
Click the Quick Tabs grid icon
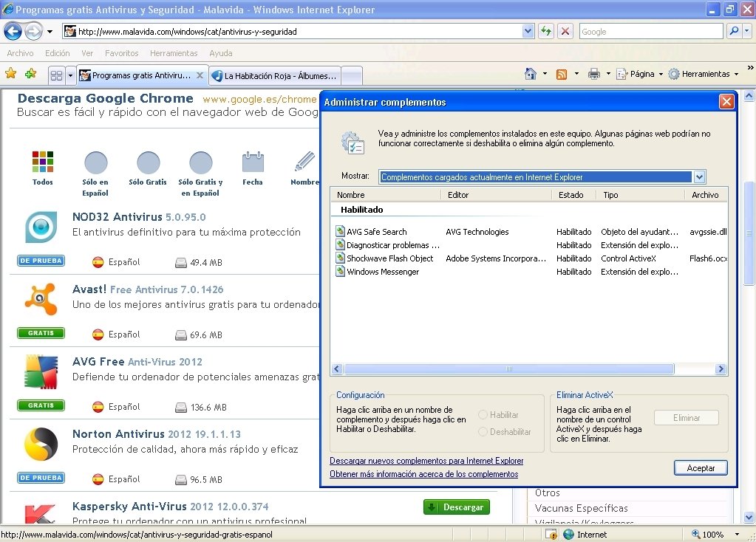[x=56, y=75]
